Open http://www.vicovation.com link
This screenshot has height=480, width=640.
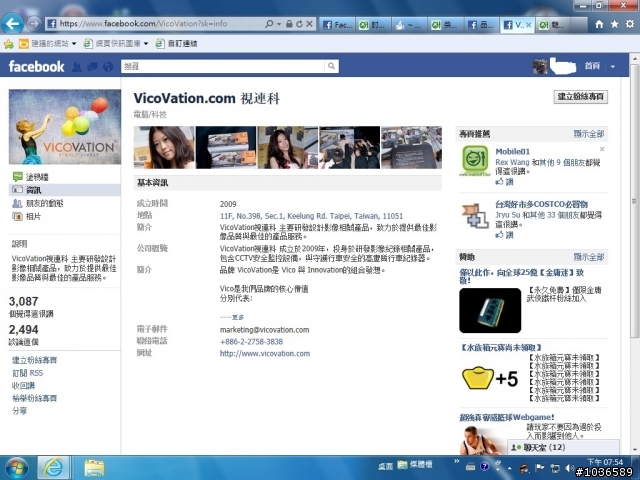tap(264, 353)
